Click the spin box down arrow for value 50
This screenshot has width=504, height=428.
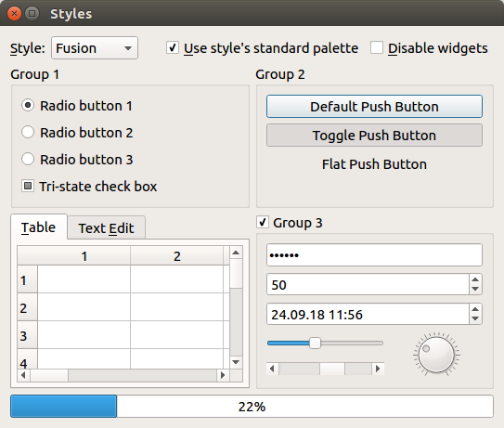pyautogui.click(x=475, y=289)
